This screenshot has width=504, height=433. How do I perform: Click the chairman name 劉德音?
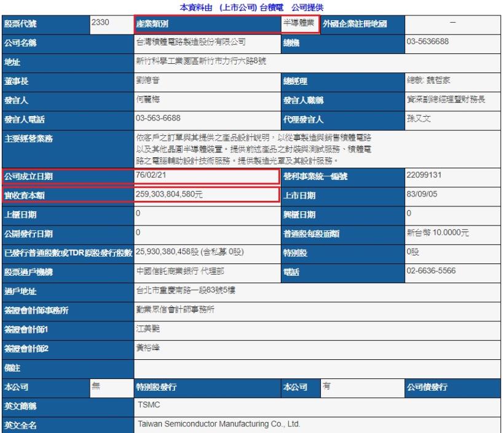(x=148, y=80)
